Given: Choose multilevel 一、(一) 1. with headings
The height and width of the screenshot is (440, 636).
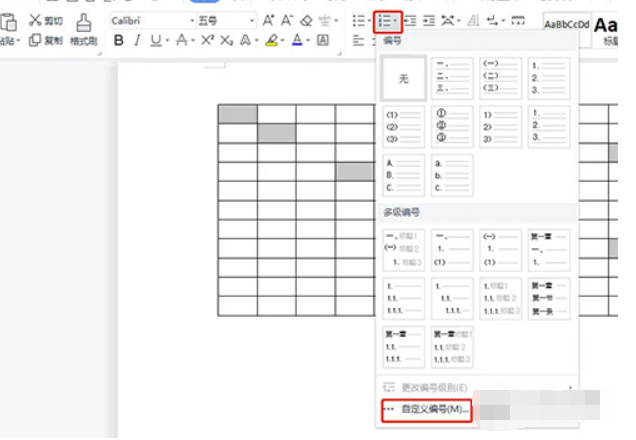Looking at the screenshot, I should click(403, 250).
